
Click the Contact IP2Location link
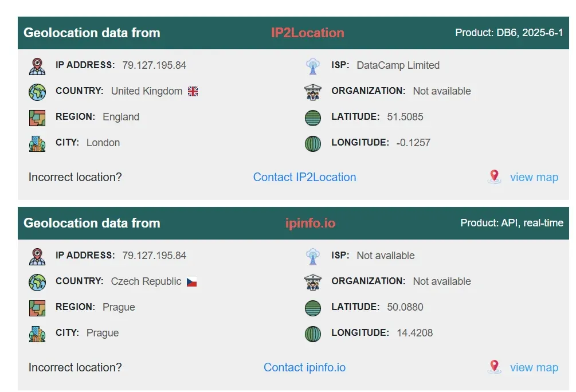pyautogui.click(x=304, y=177)
